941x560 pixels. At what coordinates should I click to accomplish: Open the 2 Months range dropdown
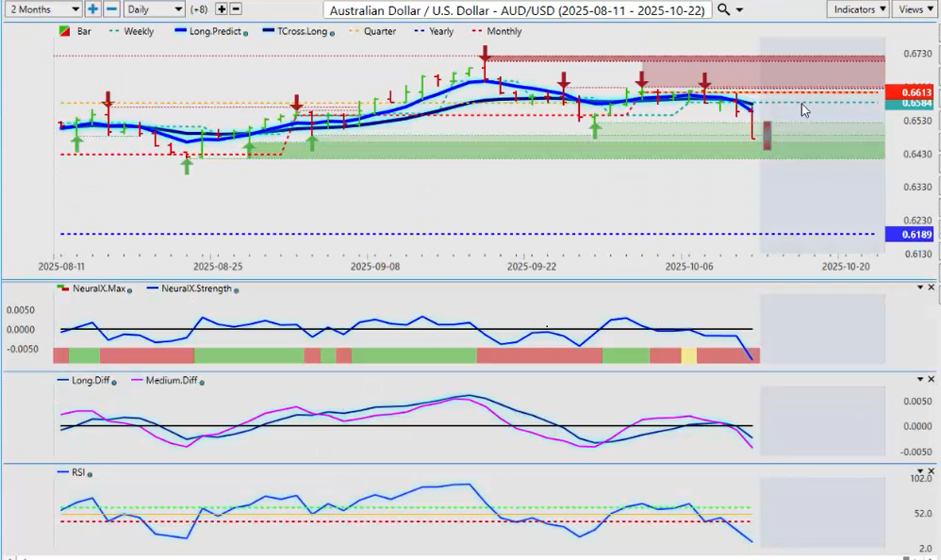[43, 9]
